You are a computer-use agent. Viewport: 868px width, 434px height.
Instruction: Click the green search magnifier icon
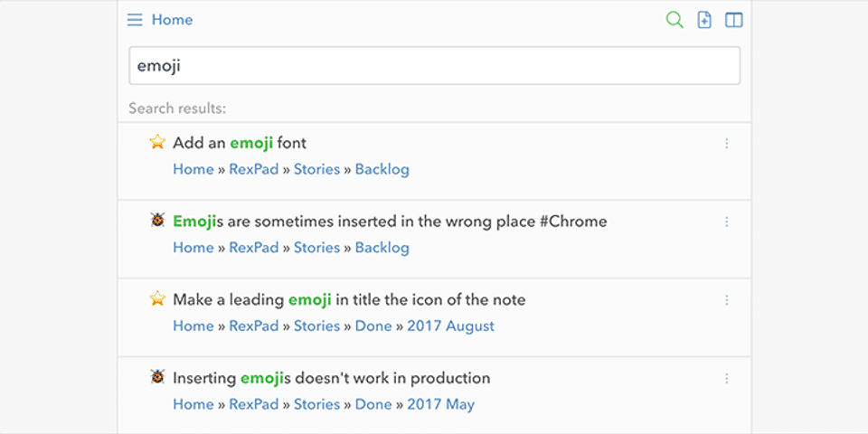point(674,20)
